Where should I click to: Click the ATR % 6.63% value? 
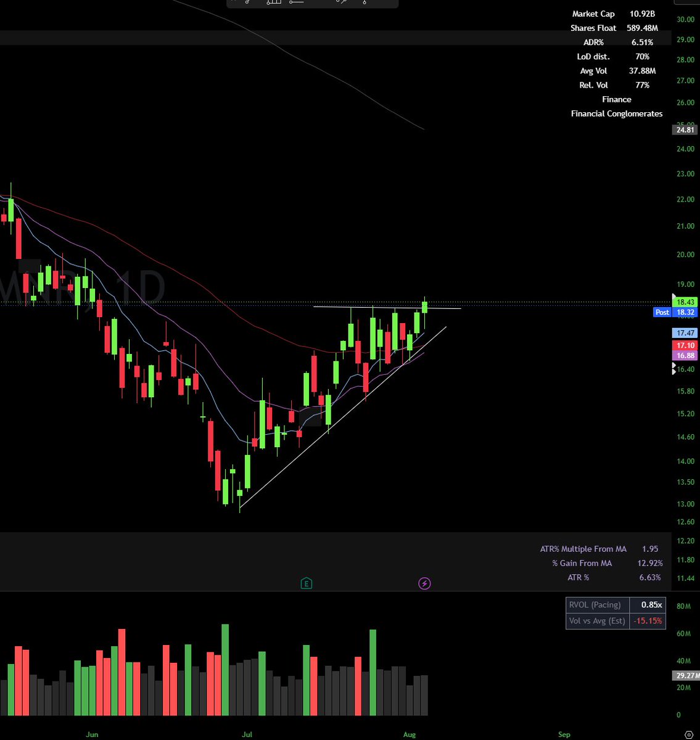650,577
